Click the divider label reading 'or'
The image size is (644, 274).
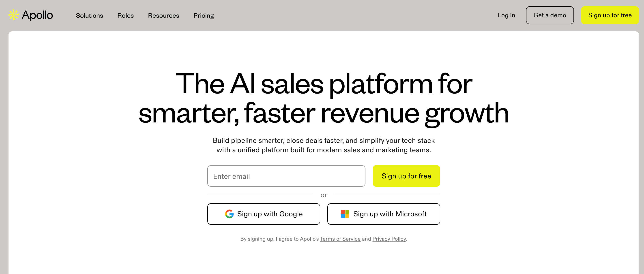[x=324, y=195]
